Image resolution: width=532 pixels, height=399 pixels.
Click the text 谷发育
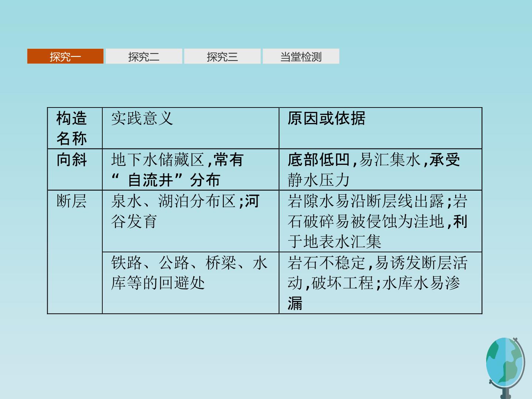tap(134, 221)
